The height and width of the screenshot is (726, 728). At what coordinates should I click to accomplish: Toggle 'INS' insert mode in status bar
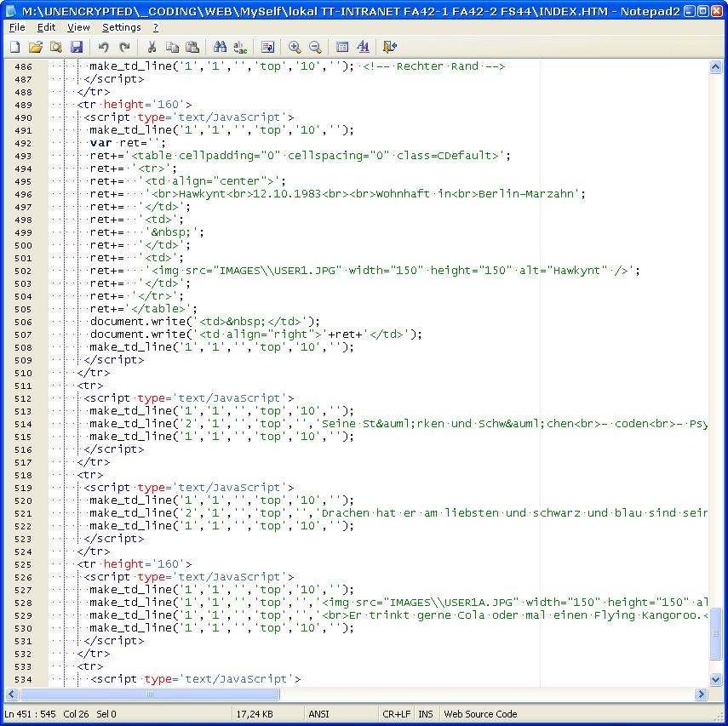tap(425, 714)
